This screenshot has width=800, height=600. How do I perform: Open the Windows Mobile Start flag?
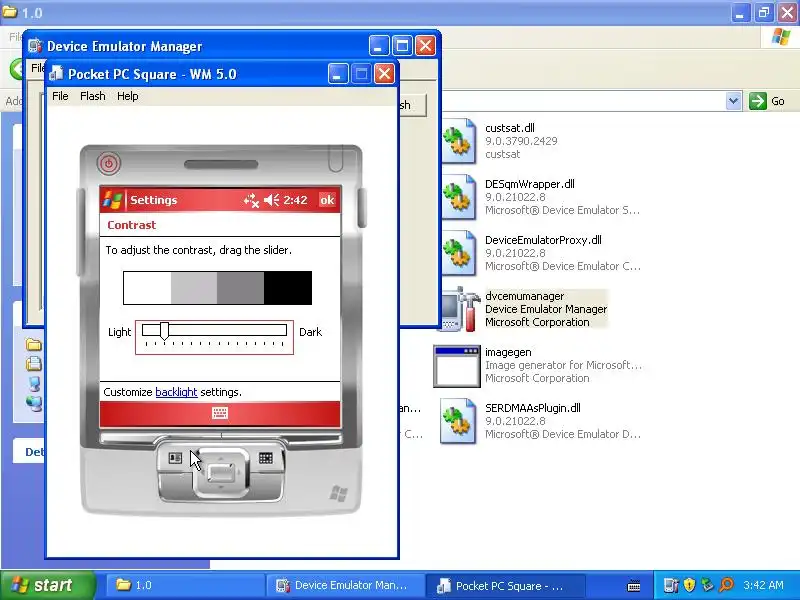pyautogui.click(x=112, y=200)
